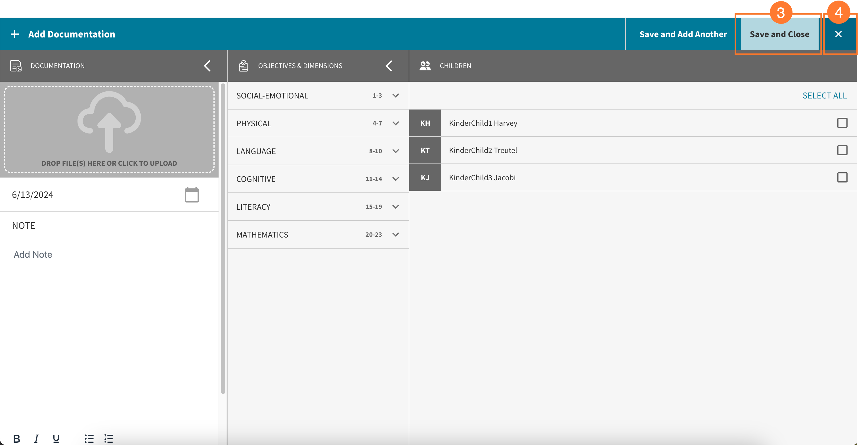Collapse the Documentation panel
The width and height of the screenshot is (868, 445).
tap(207, 66)
